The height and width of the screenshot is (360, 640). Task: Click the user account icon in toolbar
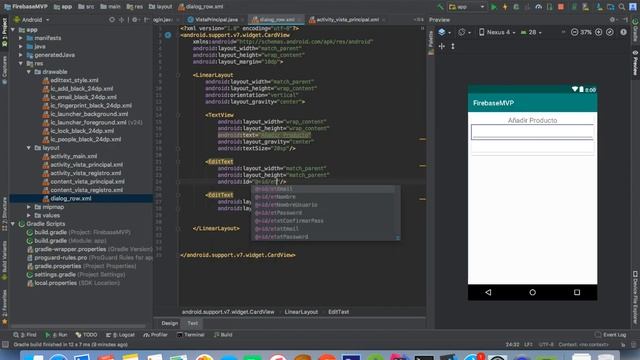coord(633,7)
